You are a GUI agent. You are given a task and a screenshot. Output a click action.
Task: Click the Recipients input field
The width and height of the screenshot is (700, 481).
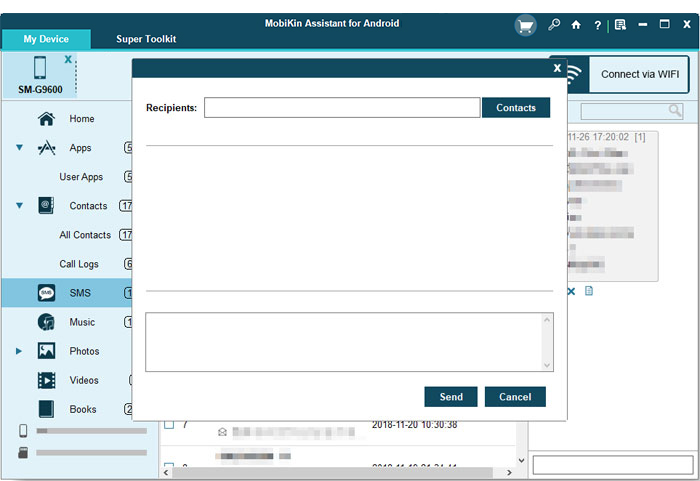click(x=342, y=108)
